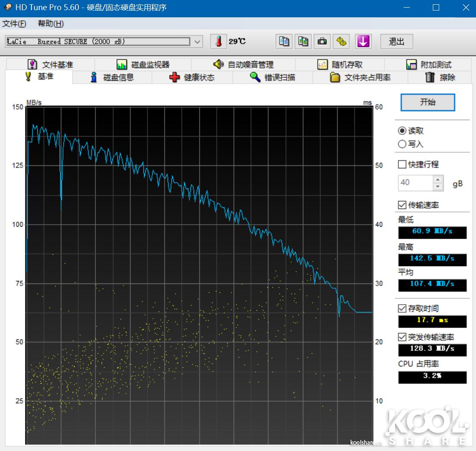
Task: Switch to the 随机存取 tab
Action: 340,64
